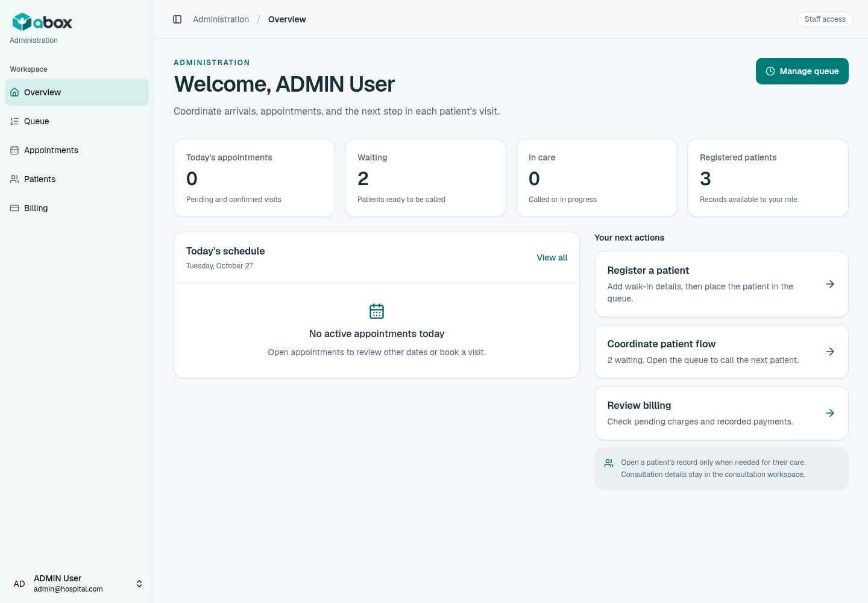Navigate to the Patients section
Screen dimensions: 868x603
[x=77, y=179]
